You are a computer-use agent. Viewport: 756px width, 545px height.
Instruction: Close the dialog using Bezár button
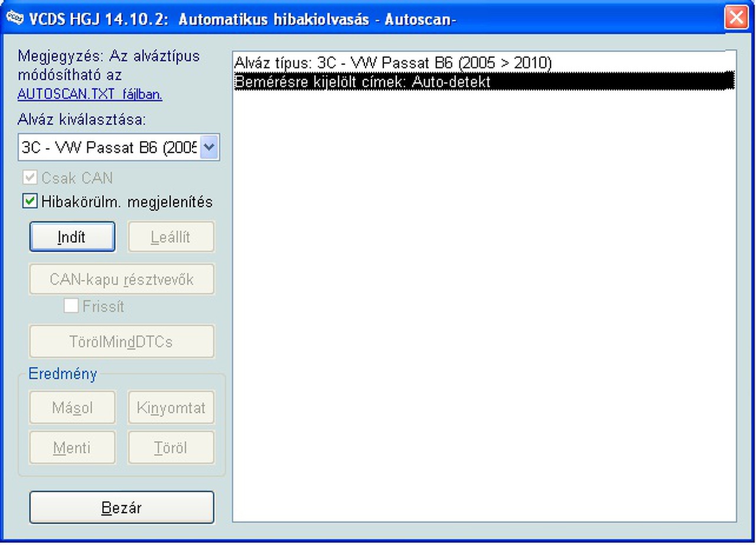click(x=122, y=508)
